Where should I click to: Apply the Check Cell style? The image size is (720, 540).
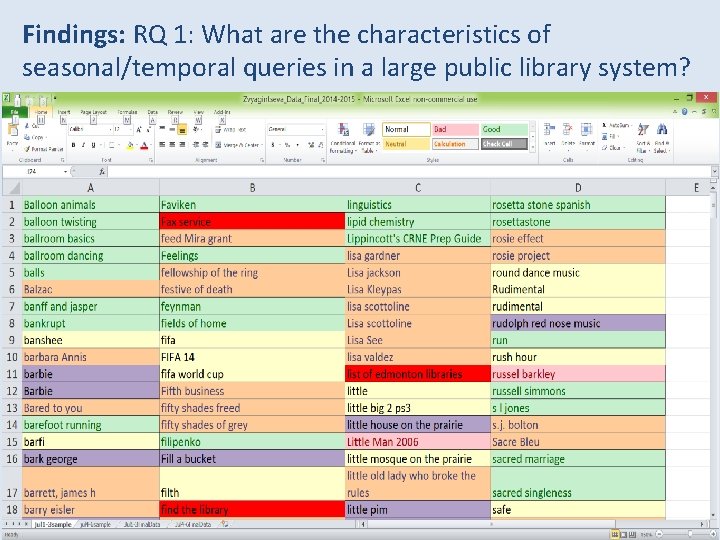pyautogui.click(x=504, y=144)
